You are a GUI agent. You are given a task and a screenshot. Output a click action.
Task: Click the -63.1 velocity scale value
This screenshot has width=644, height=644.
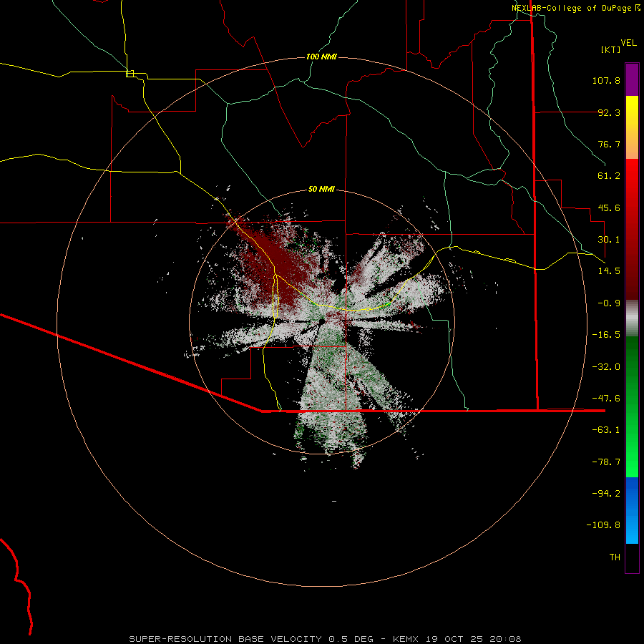606,430
